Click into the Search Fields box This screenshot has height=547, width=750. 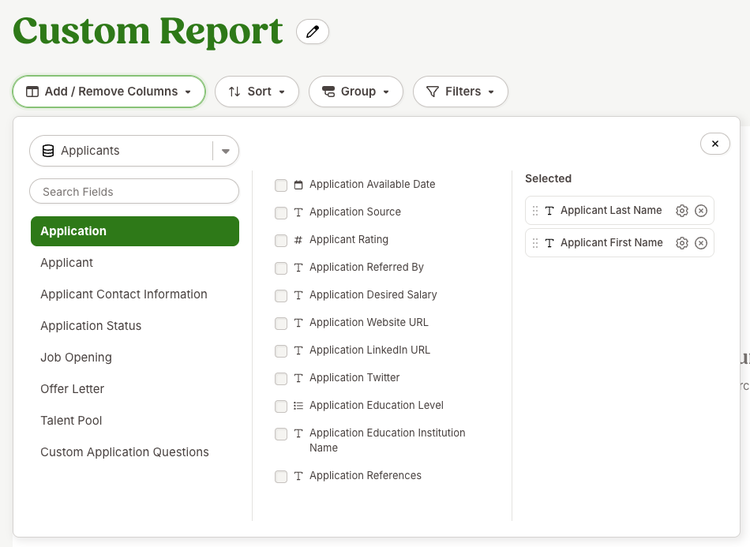(x=134, y=191)
